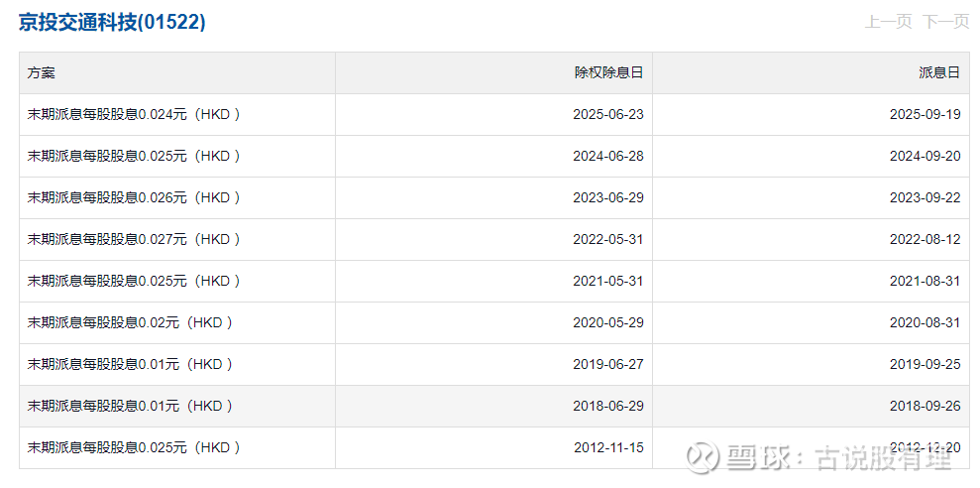The height and width of the screenshot is (488, 980).
Task: Click the 下一页 next page link
Action: coord(945,22)
